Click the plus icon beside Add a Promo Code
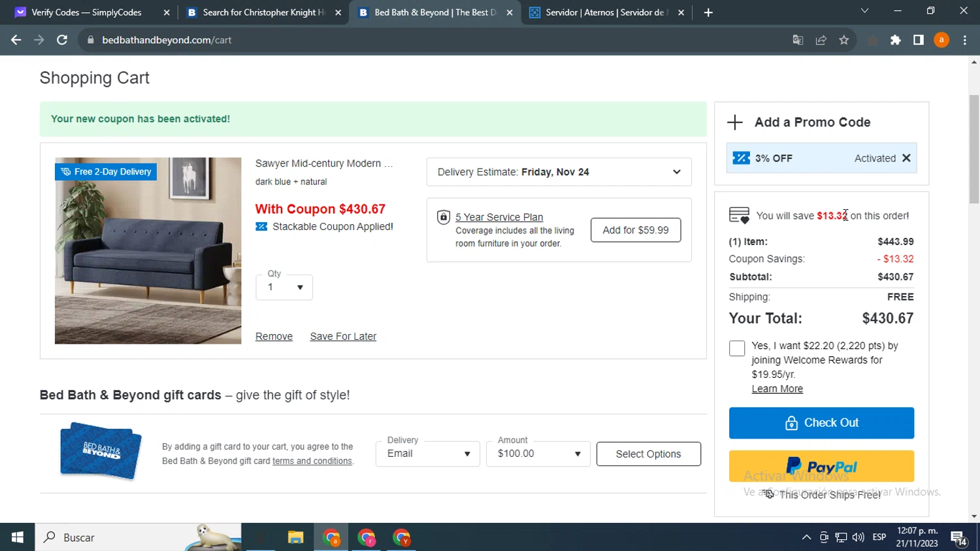Image resolution: width=980 pixels, height=551 pixels. [735, 122]
